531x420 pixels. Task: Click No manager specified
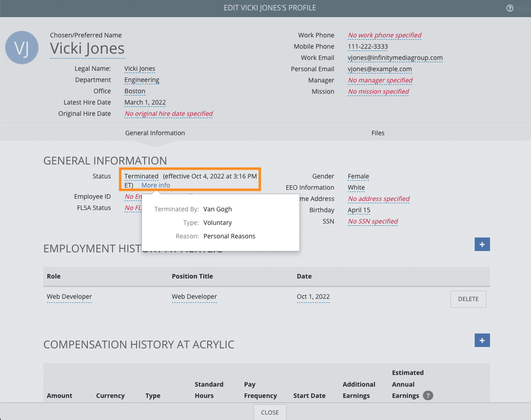[380, 80]
